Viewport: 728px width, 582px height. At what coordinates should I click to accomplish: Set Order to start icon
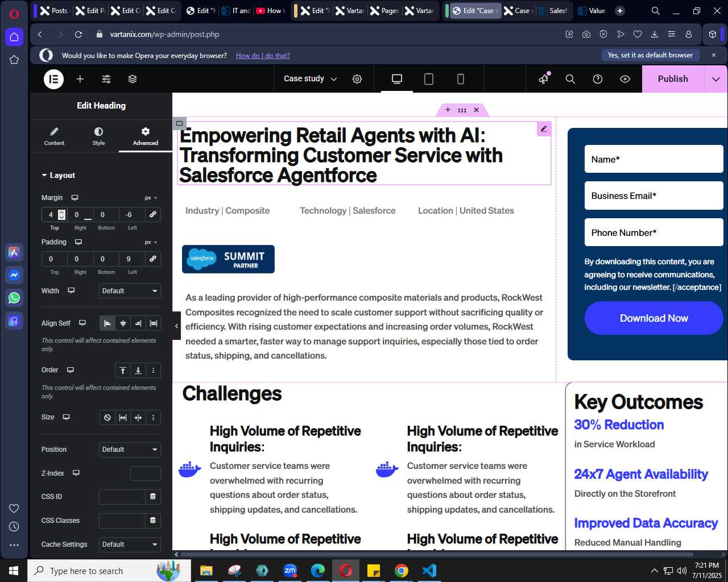(x=123, y=371)
